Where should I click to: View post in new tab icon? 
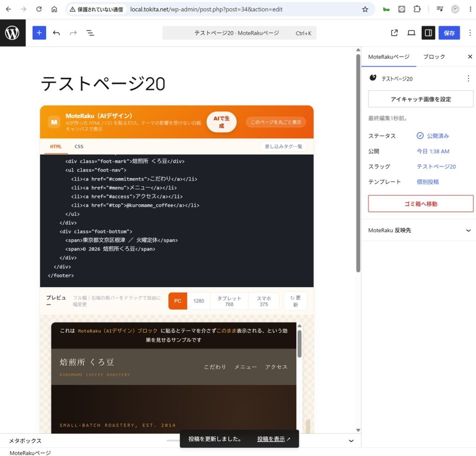(394, 33)
